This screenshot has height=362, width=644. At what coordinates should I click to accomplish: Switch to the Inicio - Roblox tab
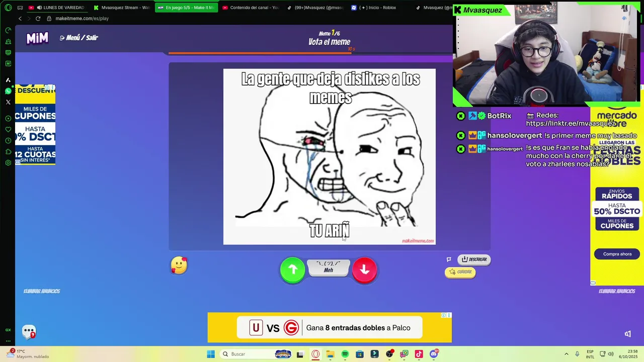tap(379, 8)
